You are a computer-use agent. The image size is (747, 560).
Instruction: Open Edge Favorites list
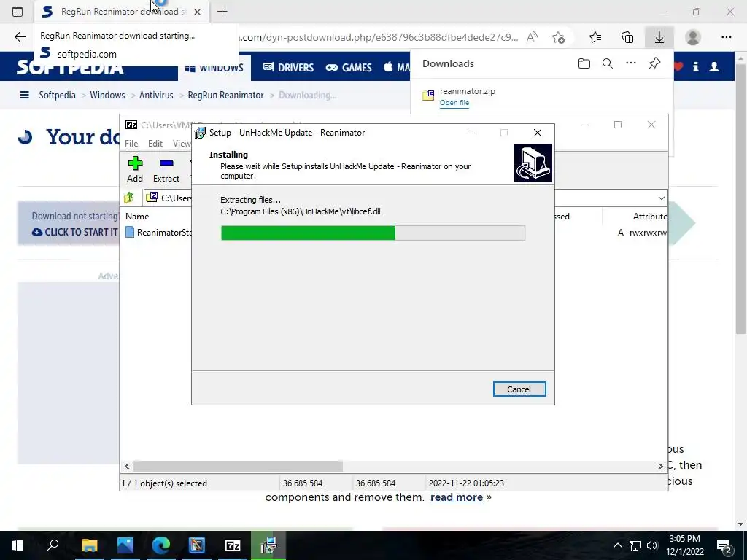coord(595,37)
